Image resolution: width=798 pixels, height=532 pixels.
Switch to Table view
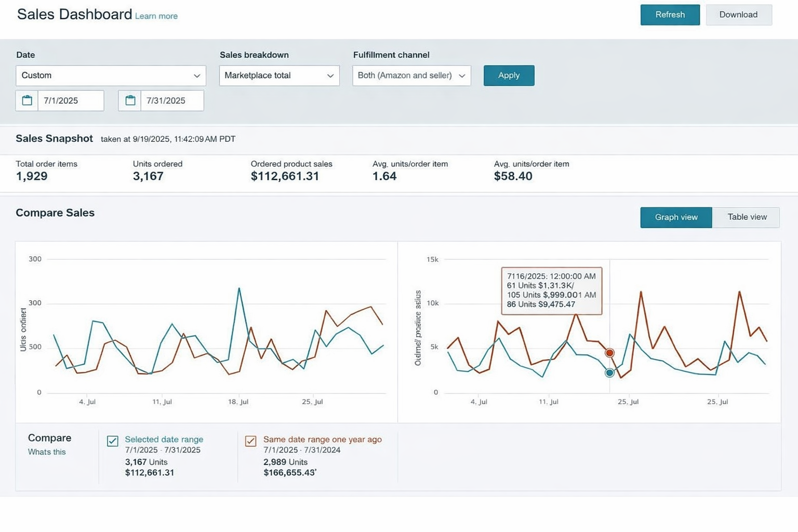pos(747,217)
